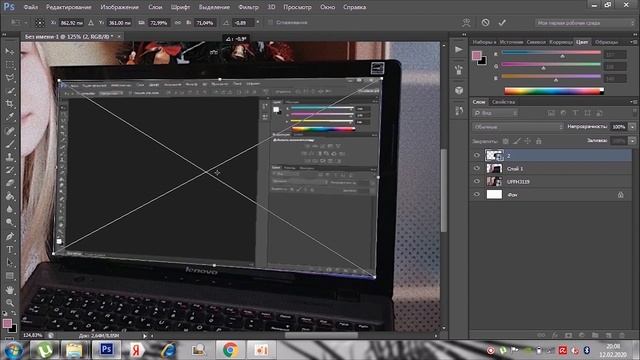The height and width of the screenshot is (360, 640).
Task: Select the Zoom magnifier tool
Action: [x=10, y=303]
